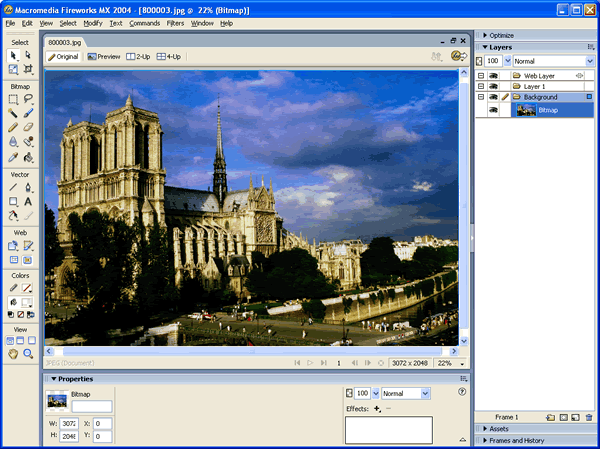Open the stroke color swatch
600x449 pixels.
click(x=26, y=287)
